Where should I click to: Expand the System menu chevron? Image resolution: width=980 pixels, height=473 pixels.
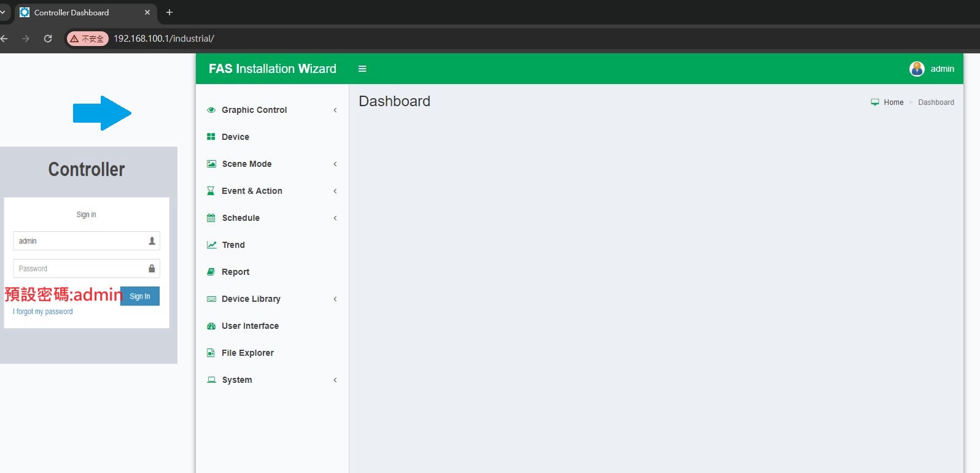coord(335,380)
